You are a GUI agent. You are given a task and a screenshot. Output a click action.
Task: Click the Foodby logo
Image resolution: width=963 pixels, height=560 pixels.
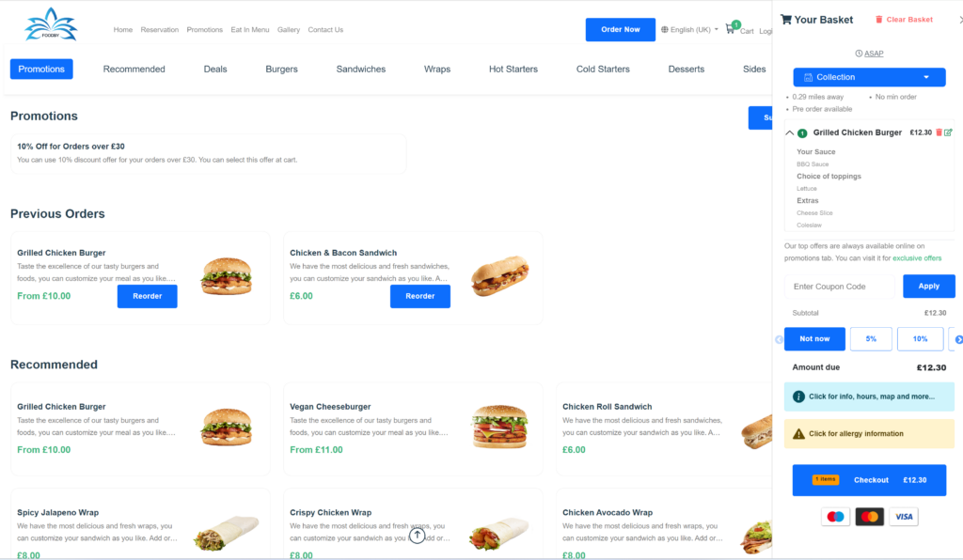[51, 25]
